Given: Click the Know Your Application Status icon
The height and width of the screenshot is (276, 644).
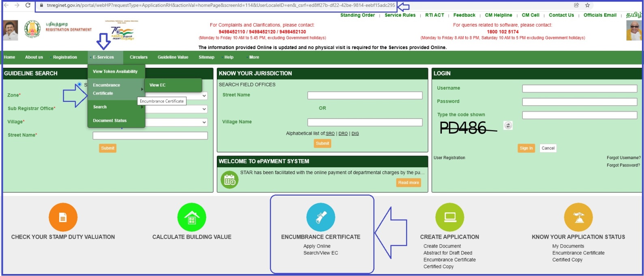Looking at the screenshot, I should pos(578,218).
